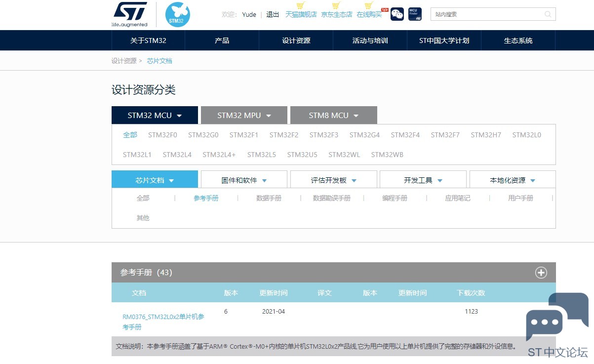Expand the 固件和软件 category dropdown
The width and height of the screenshot is (594, 364).
pos(244,180)
